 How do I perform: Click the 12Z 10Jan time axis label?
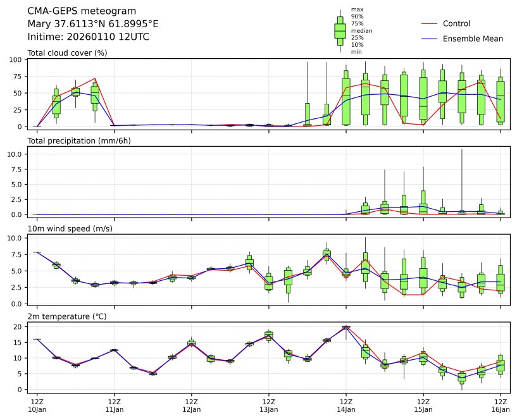(x=37, y=405)
